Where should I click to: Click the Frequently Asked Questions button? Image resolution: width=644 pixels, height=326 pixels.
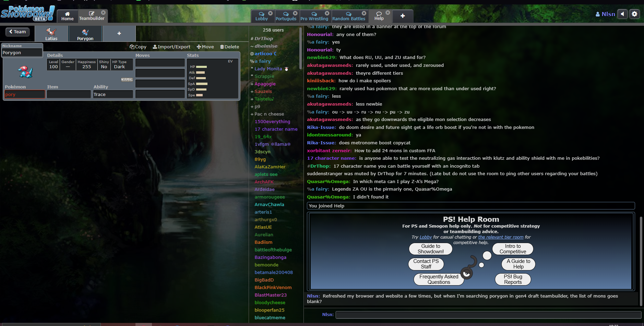click(x=439, y=279)
